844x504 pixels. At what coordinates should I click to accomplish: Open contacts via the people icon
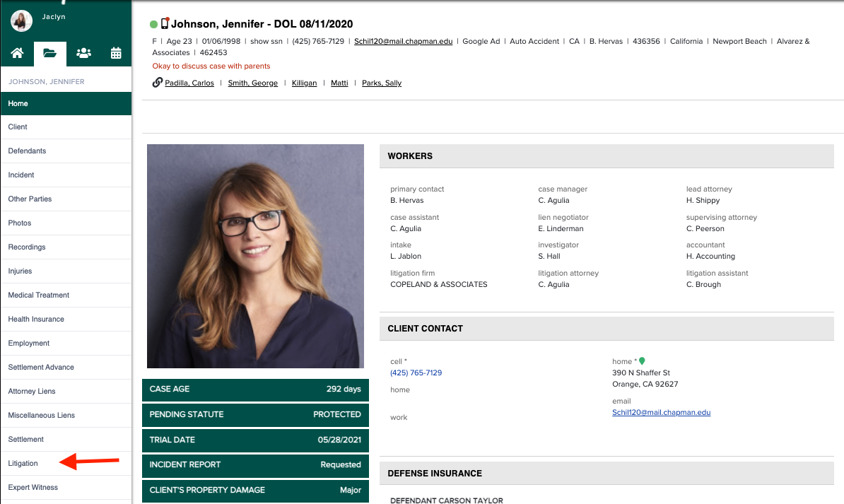83,53
